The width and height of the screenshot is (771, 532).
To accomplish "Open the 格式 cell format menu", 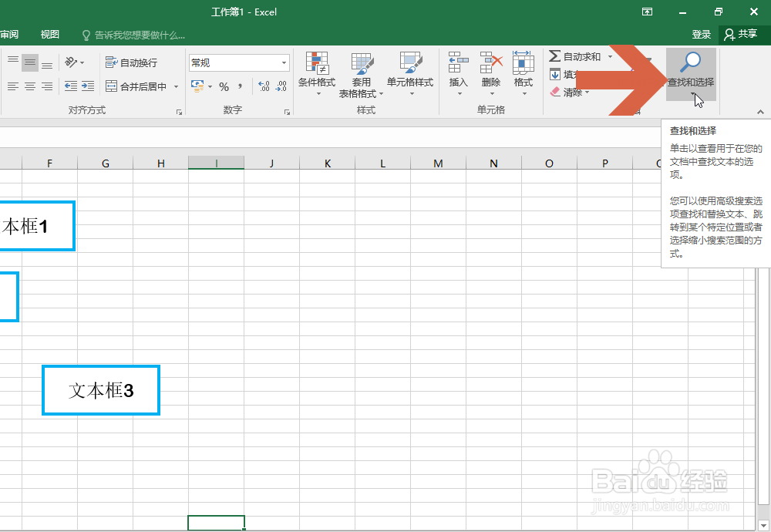I will click(524, 74).
